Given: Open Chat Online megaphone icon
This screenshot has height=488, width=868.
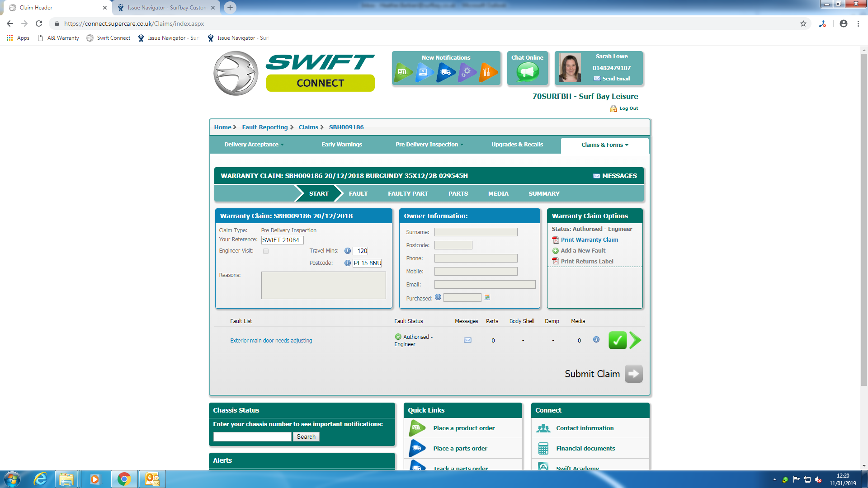Looking at the screenshot, I should 527,72.
